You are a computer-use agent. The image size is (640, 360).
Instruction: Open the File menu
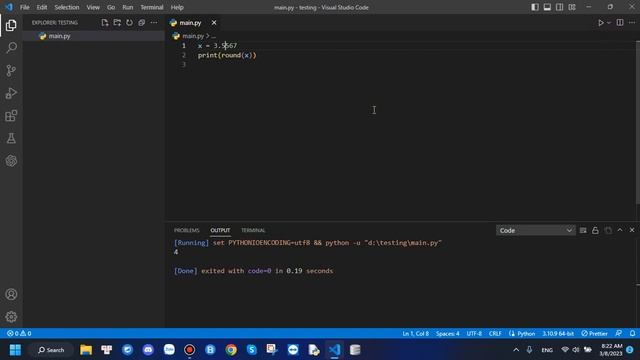click(x=24, y=7)
